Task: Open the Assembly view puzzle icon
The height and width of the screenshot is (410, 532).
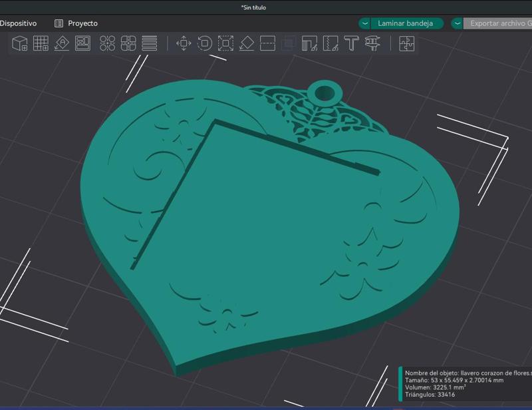Action: click(x=406, y=43)
